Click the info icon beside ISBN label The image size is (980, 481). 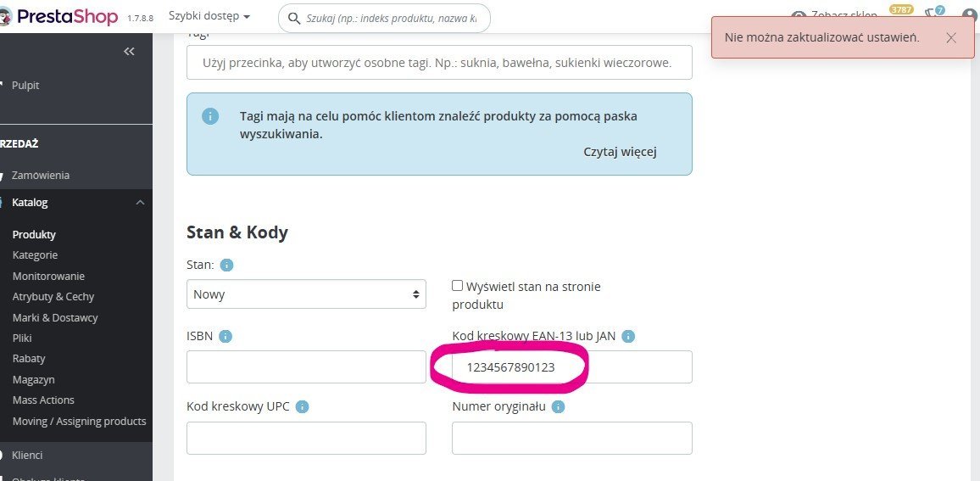click(226, 337)
